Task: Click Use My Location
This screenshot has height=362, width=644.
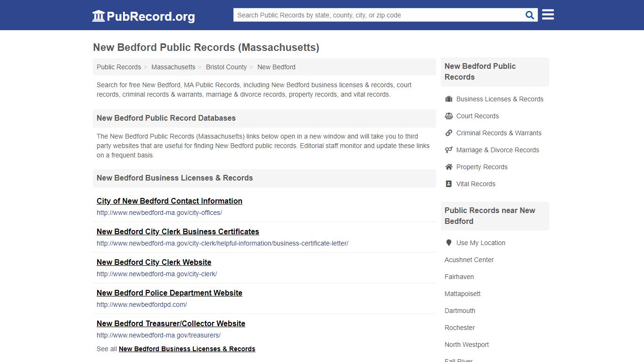Action: 481,243
